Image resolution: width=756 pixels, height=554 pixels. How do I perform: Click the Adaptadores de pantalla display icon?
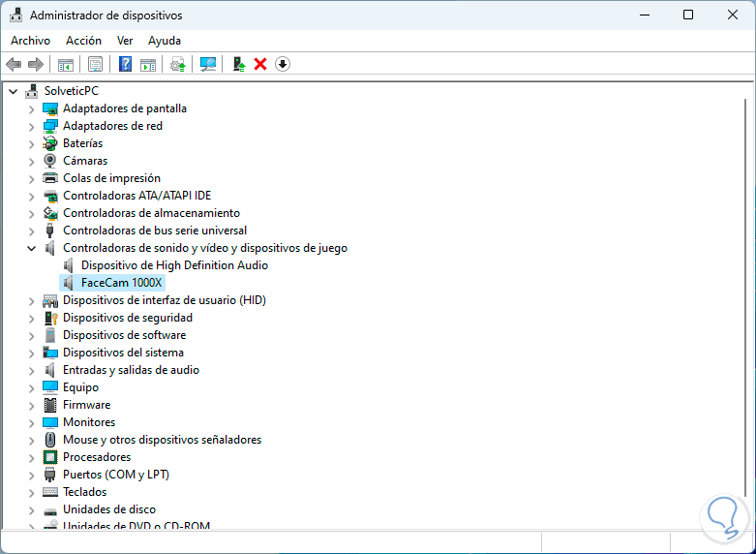coord(50,108)
